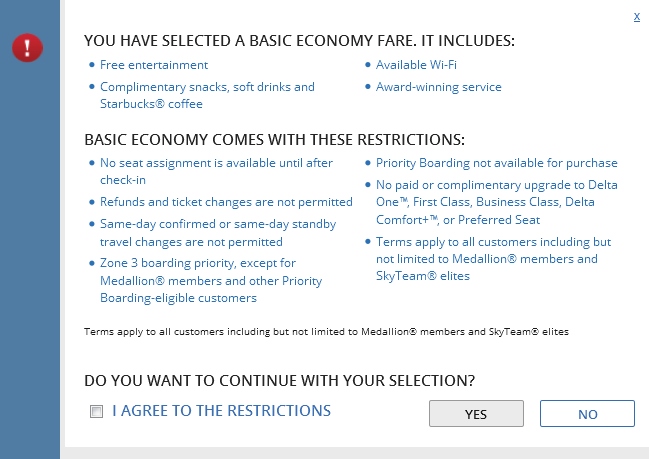Click the red exclamation alert icon
This screenshot has height=459, width=649.
tap(28, 47)
